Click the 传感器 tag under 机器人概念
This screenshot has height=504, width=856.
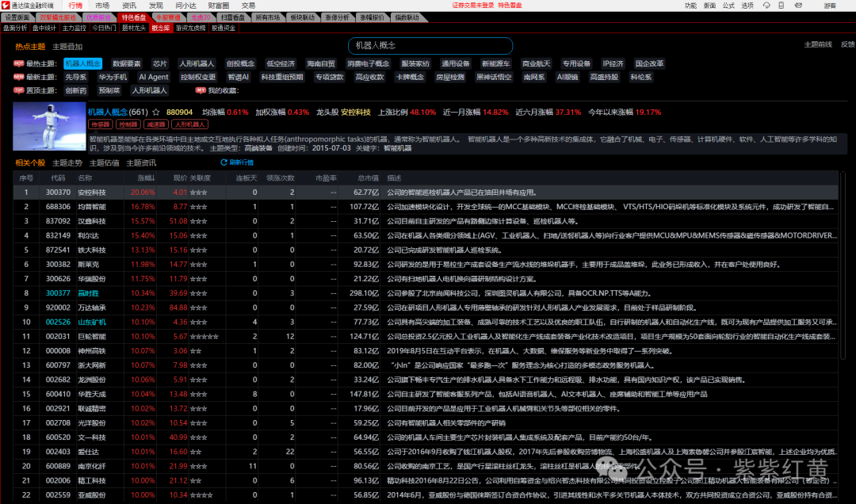[x=100, y=124]
